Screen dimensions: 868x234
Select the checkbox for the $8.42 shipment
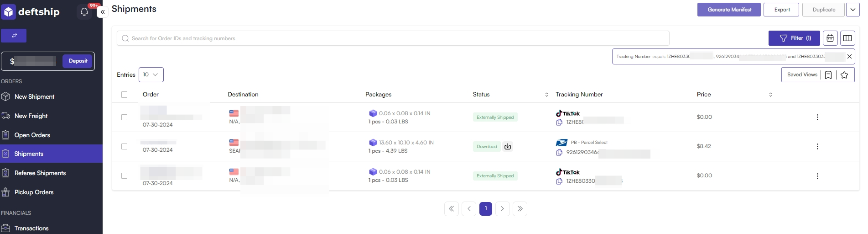(x=124, y=147)
